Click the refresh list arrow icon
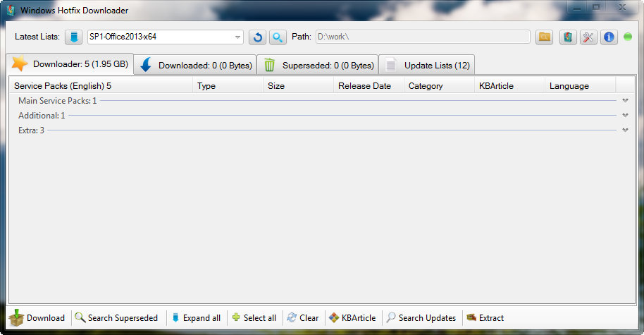Screen dimensions: 644x335 pyautogui.click(x=258, y=37)
